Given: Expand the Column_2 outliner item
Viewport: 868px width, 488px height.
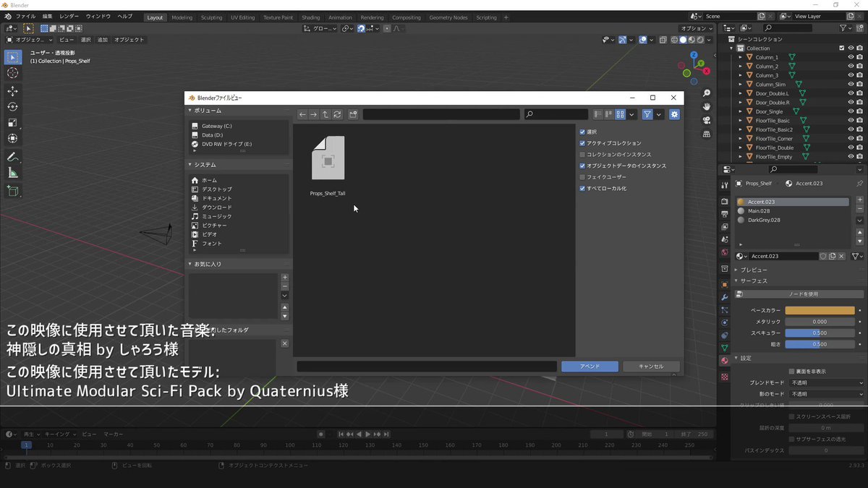Looking at the screenshot, I should pos(740,67).
